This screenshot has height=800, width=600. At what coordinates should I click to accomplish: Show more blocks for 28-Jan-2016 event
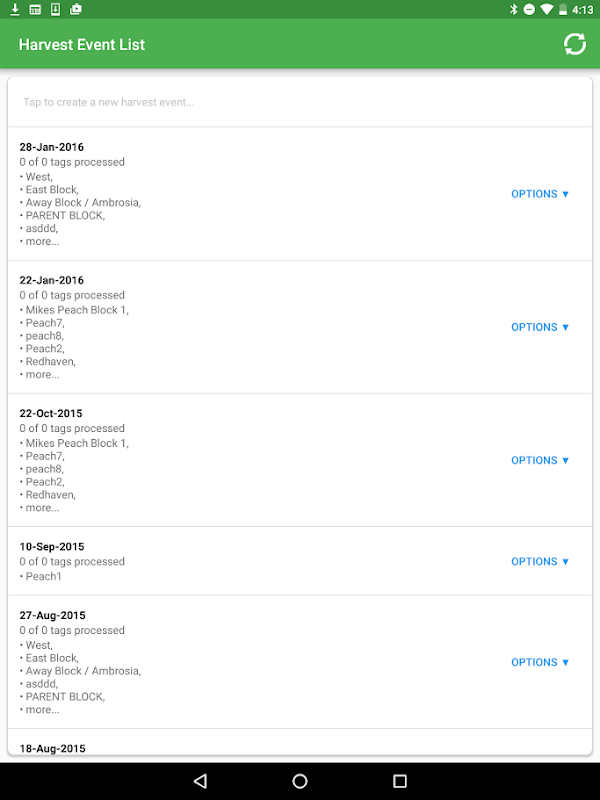point(42,241)
